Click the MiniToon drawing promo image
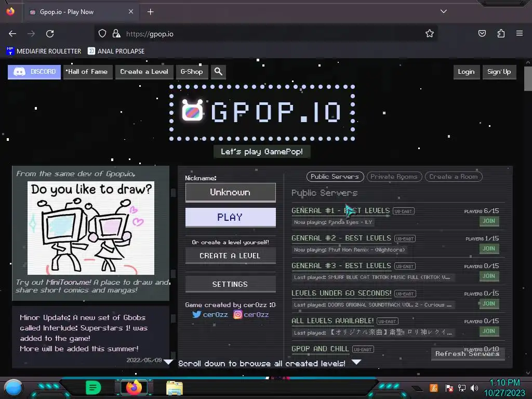532x399 pixels. pos(90,228)
